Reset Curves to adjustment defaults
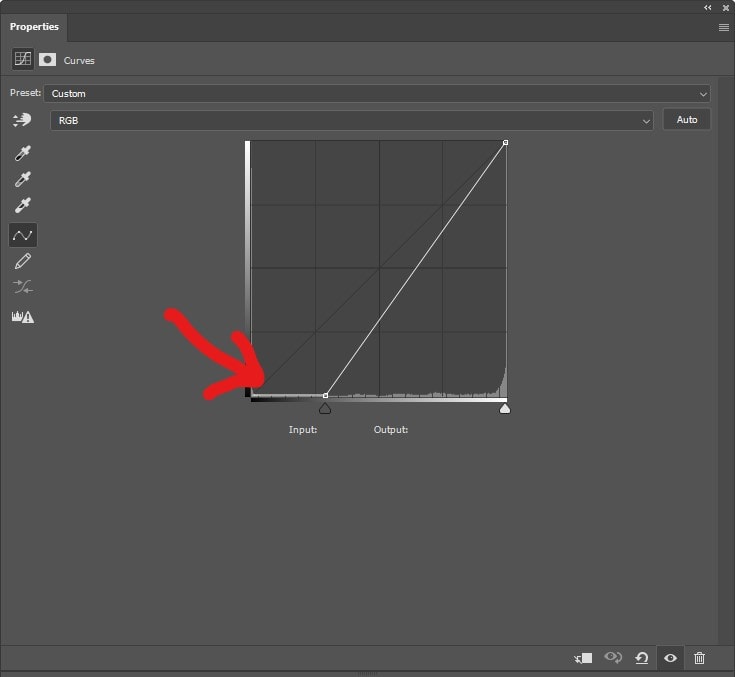The height and width of the screenshot is (677, 735). [642, 658]
